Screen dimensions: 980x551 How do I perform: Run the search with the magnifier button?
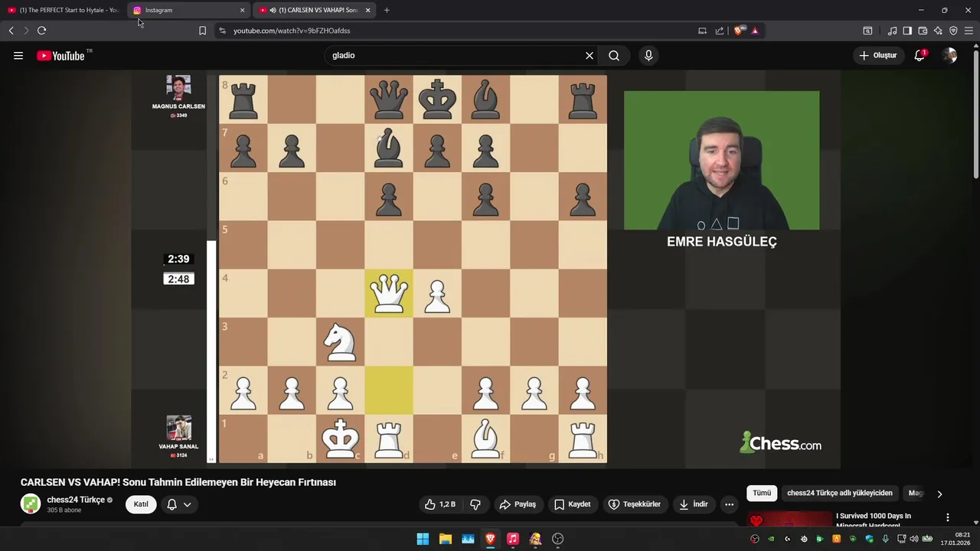point(614,56)
